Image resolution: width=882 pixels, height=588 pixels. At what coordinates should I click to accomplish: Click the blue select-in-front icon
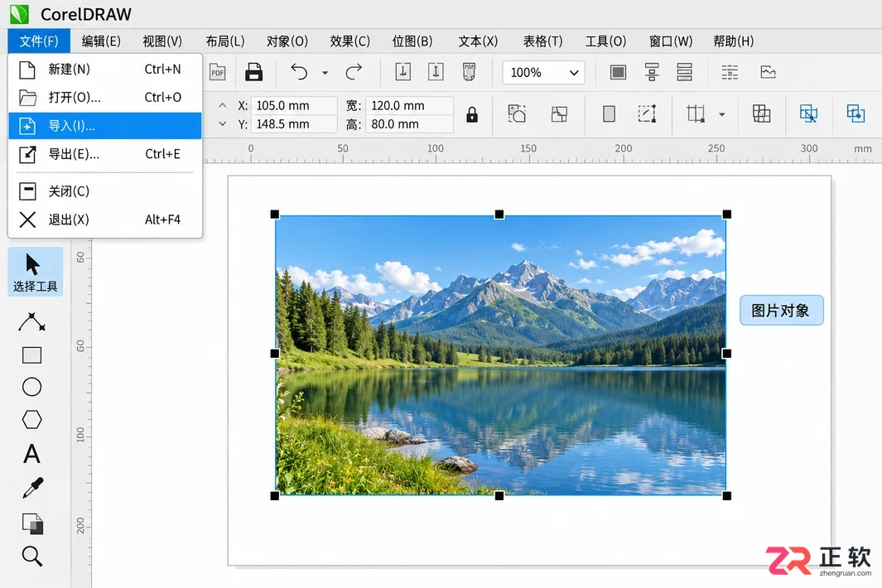pos(808,113)
